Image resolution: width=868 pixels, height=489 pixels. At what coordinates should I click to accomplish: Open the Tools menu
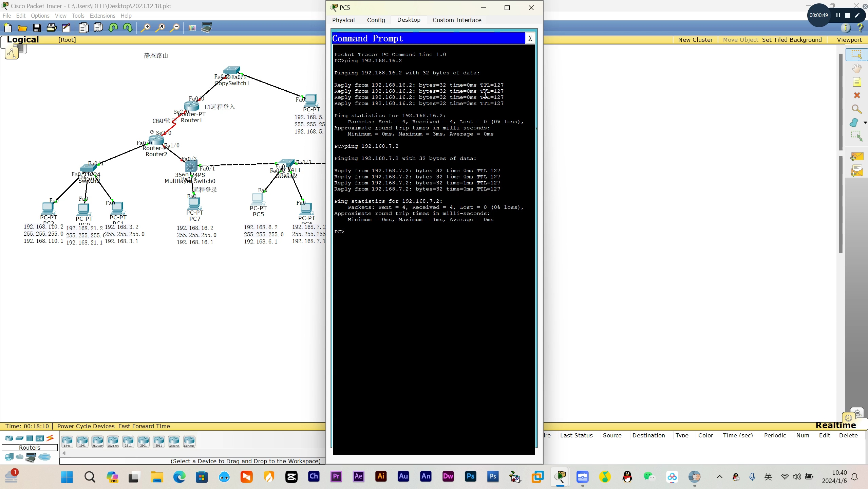(78, 16)
